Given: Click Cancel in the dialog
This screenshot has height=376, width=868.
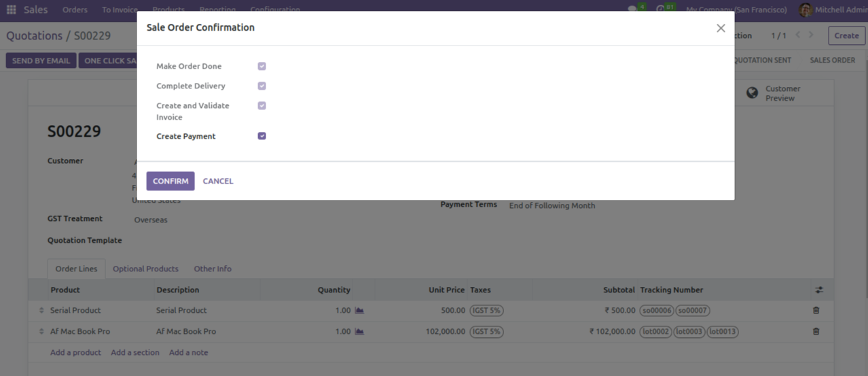Looking at the screenshot, I should click(x=217, y=182).
